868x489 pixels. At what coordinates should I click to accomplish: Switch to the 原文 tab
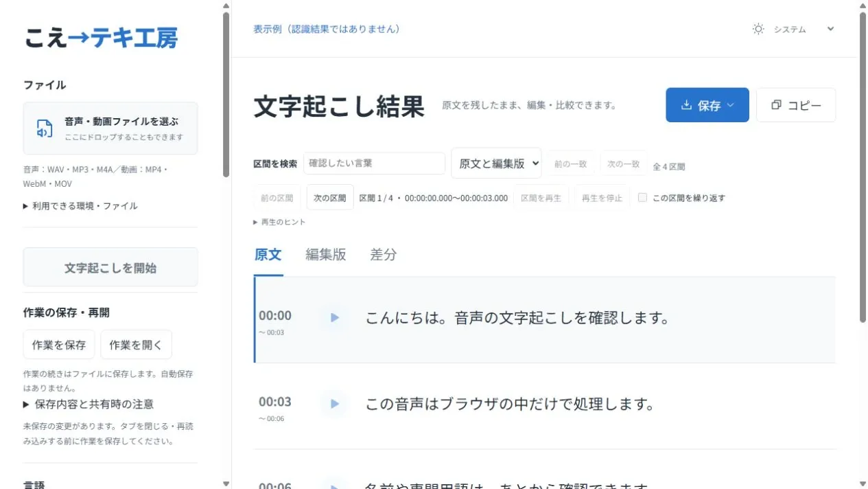pos(268,255)
